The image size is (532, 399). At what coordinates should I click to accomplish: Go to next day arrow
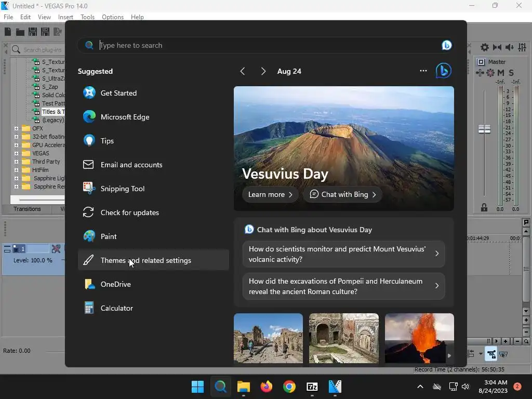click(263, 71)
